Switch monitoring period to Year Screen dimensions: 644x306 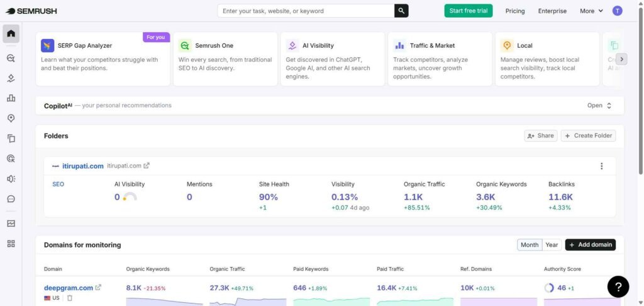(552, 245)
